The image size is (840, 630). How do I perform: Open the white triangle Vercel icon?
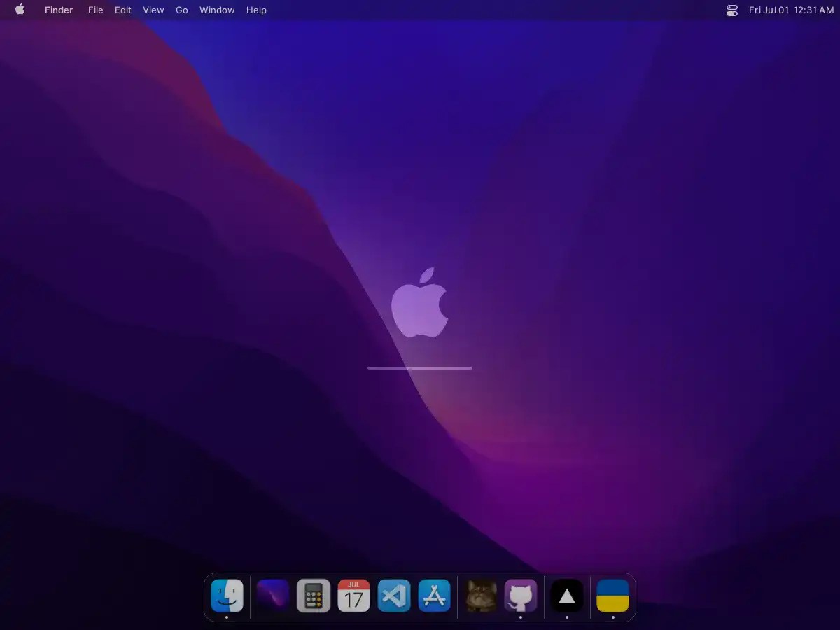567,596
